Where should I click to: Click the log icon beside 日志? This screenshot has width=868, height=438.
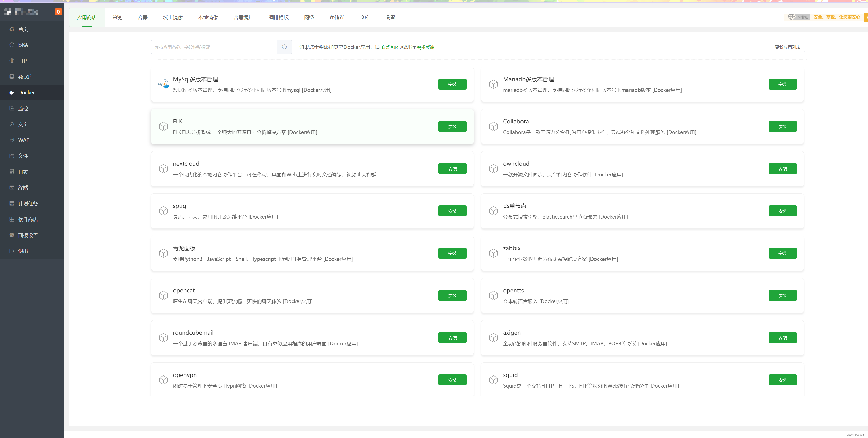click(x=12, y=172)
